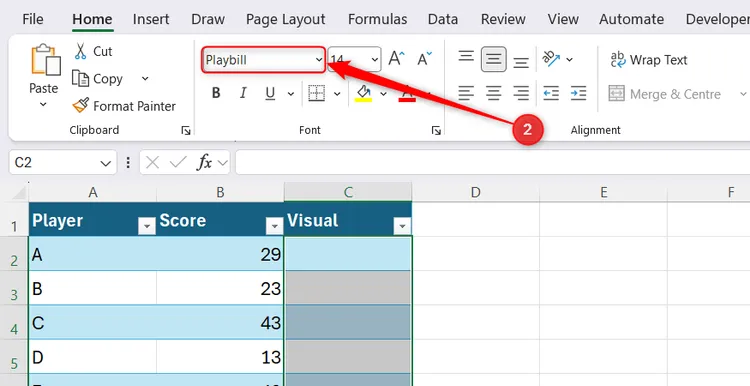Select cell with score 13

[x=220, y=357]
